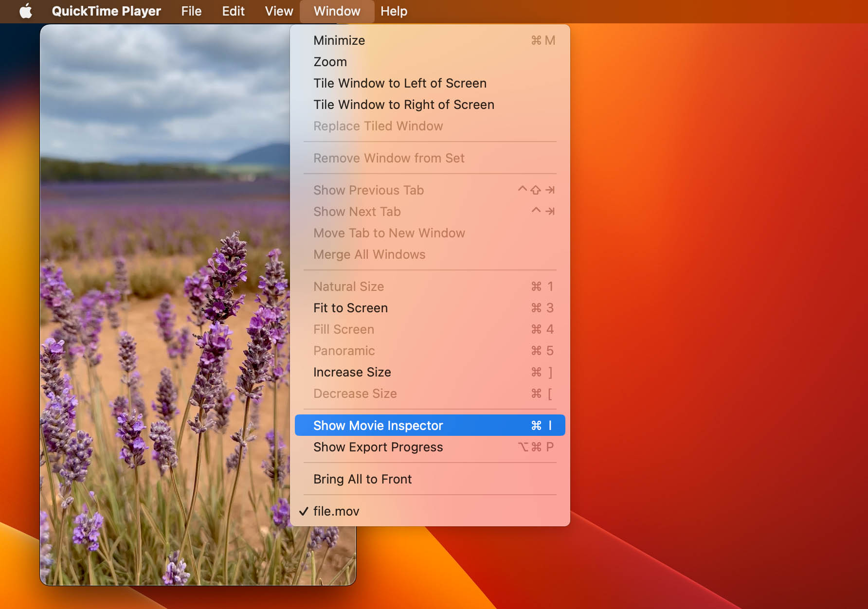The image size is (868, 609).
Task: Open the Apple menu
Action: pyautogui.click(x=26, y=11)
